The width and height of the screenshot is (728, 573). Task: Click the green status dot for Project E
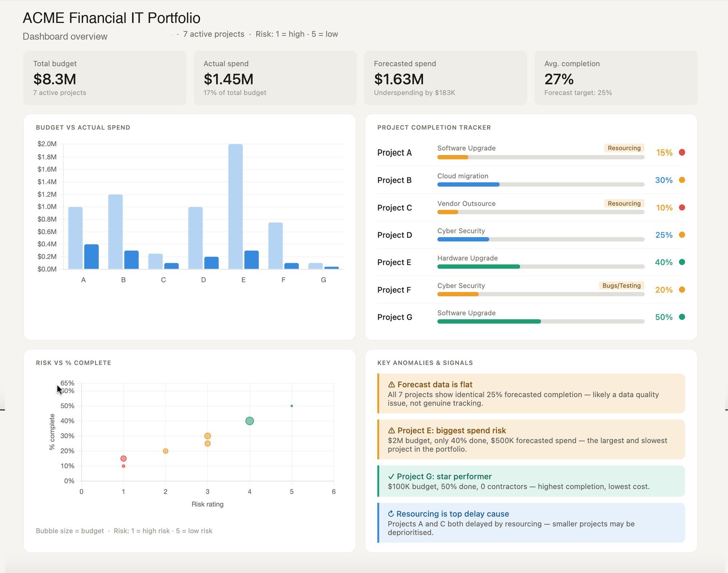click(x=682, y=262)
